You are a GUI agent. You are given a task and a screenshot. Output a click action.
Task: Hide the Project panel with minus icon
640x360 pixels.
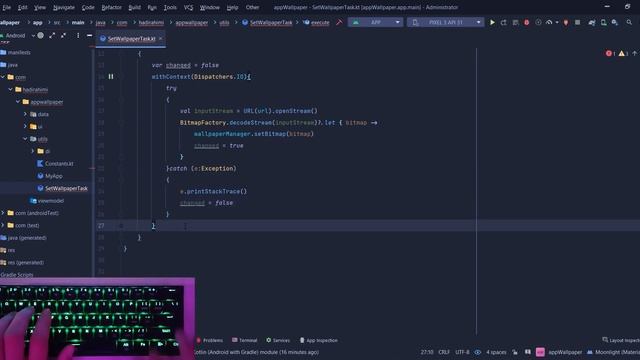tap(89, 36)
